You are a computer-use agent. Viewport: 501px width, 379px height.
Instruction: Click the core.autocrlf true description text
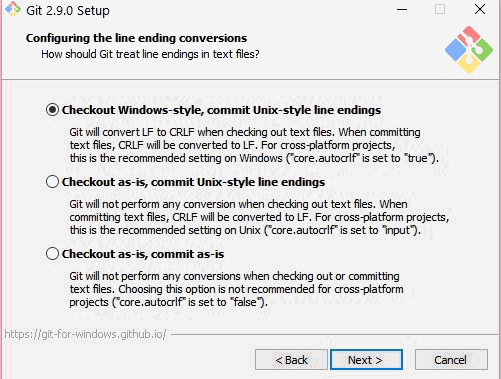[x=254, y=145]
